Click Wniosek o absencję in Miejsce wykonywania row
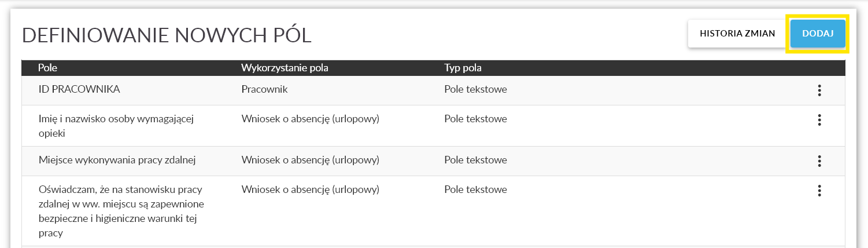 tap(309, 160)
